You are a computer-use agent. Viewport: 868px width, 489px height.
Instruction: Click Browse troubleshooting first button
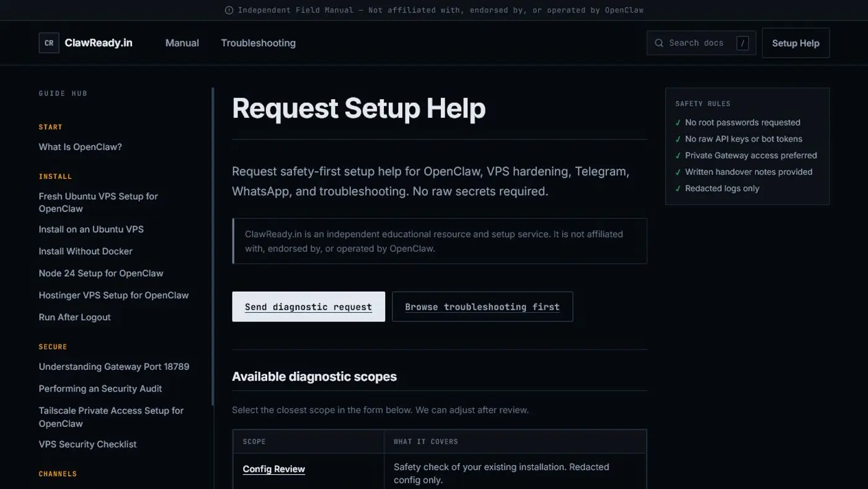(482, 307)
